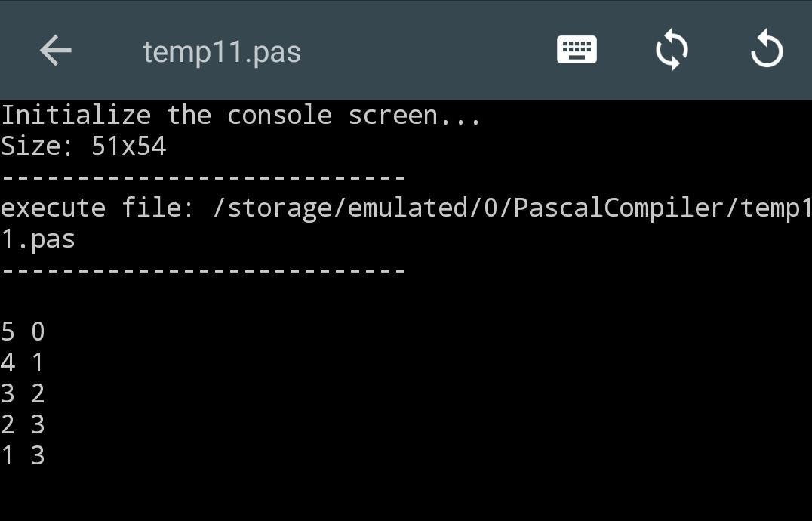Screen dimensions: 812x521
Task: Click the 'Size: 51x54' console line
Action: pos(84,146)
